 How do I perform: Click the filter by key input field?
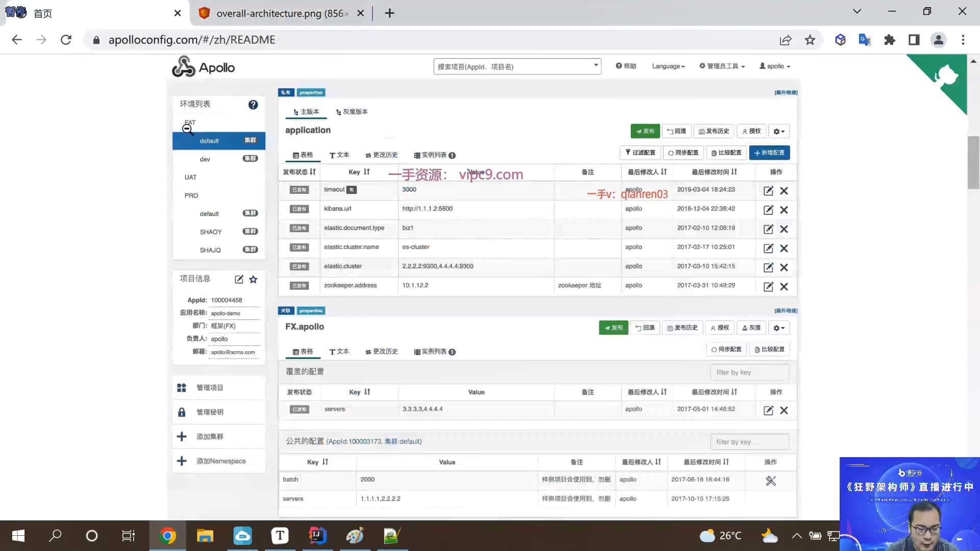[x=749, y=372]
